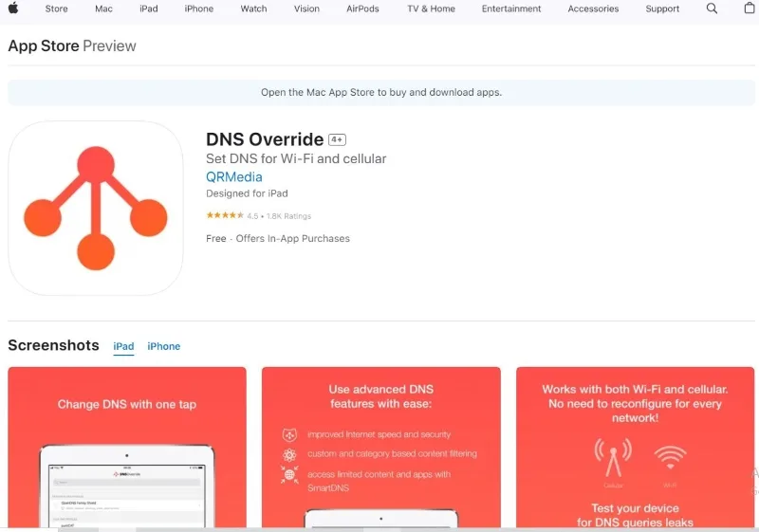The height and width of the screenshot is (532, 759).
Task: Open the 'Change DNS with one tap' screenshot
Action: [127, 448]
